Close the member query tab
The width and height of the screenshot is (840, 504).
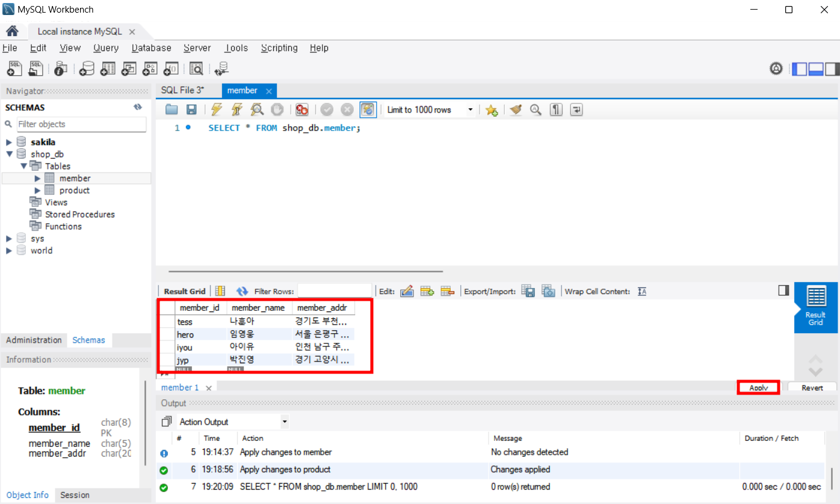point(269,91)
